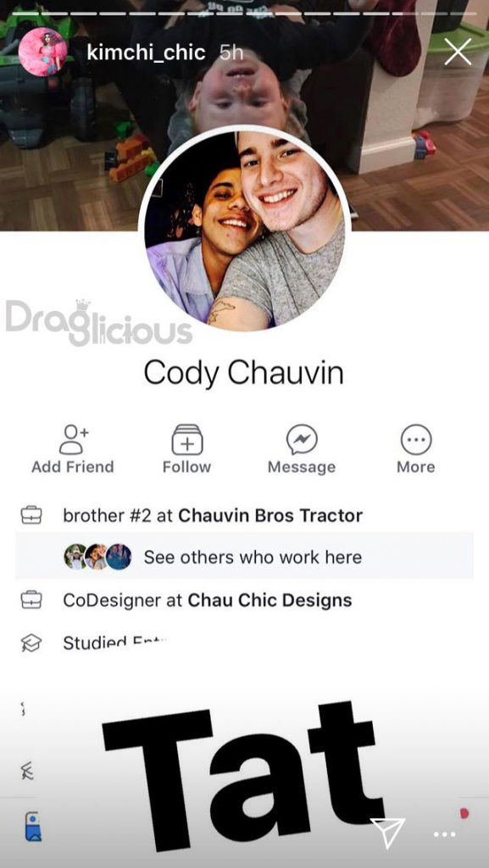The height and width of the screenshot is (868, 489).
Task: Open story options three-dot menu
Action: (x=444, y=834)
